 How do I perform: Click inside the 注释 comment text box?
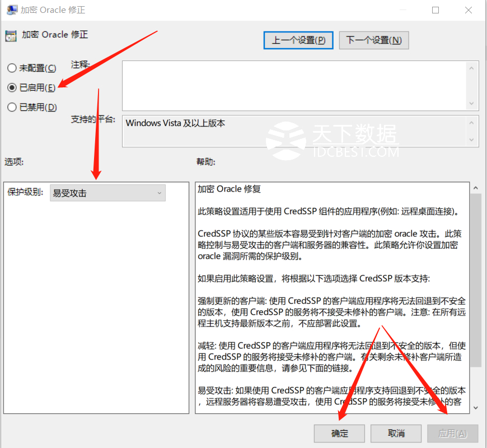click(294, 86)
